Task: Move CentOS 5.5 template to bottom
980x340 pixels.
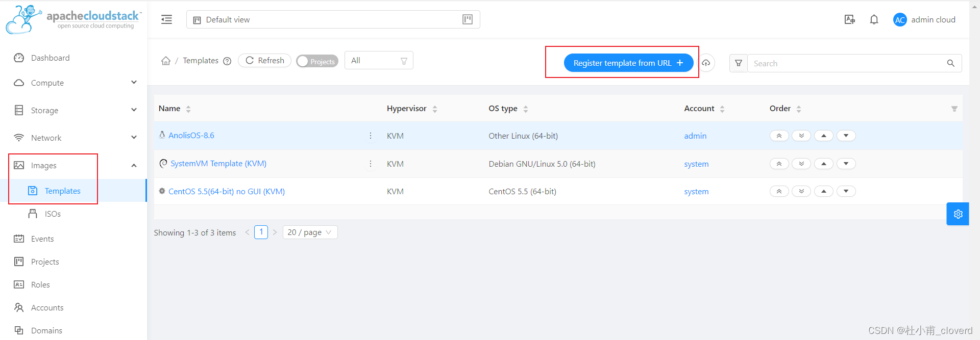Action: pos(801,191)
